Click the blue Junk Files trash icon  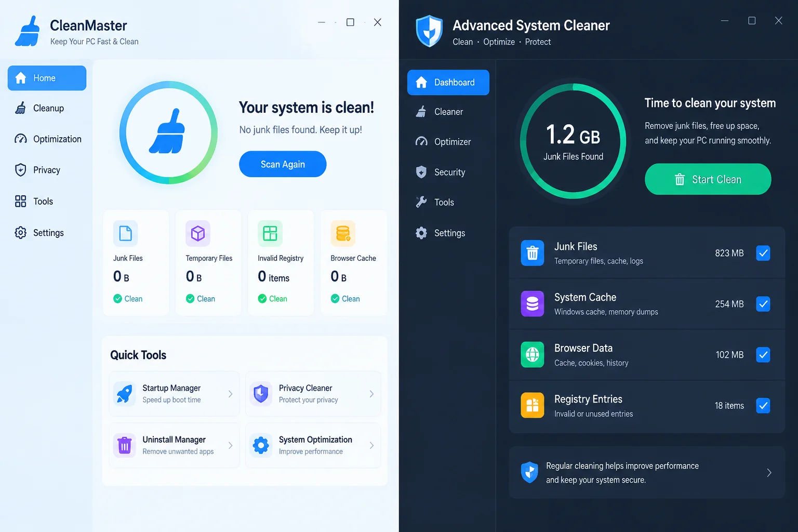coord(533,253)
